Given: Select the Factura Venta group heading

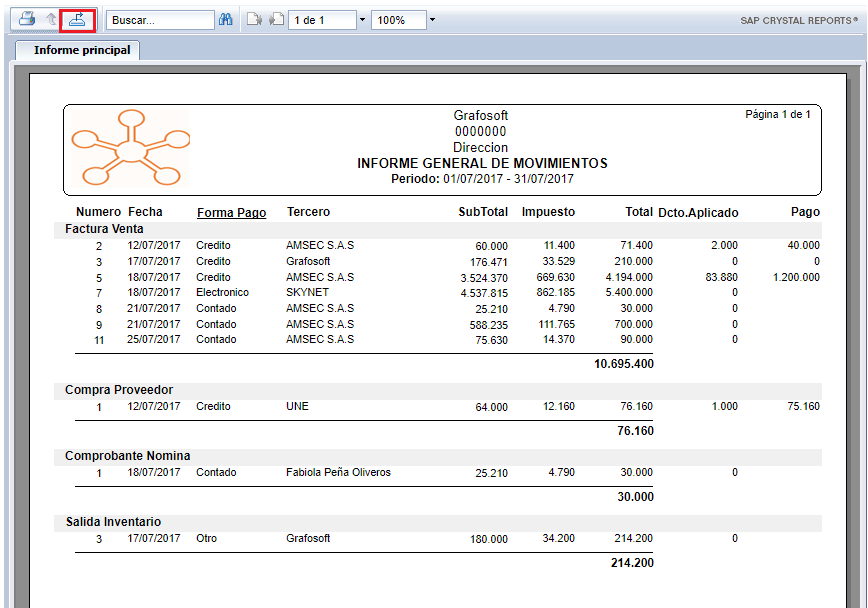Looking at the screenshot, I should 104,229.
